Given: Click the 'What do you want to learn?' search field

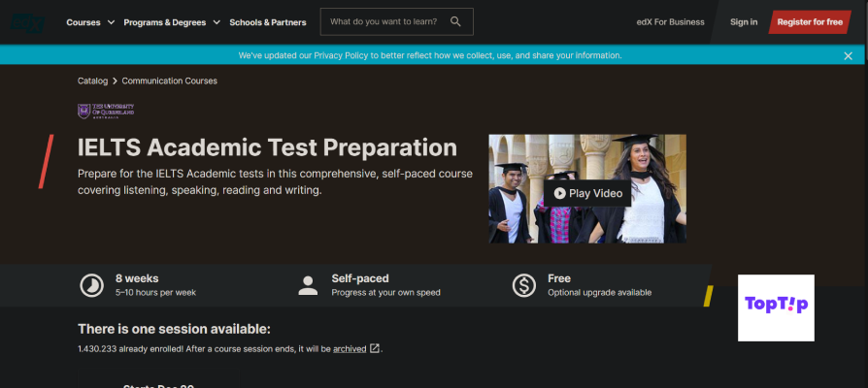Looking at the screenshot, I should (x=396, y=21).
